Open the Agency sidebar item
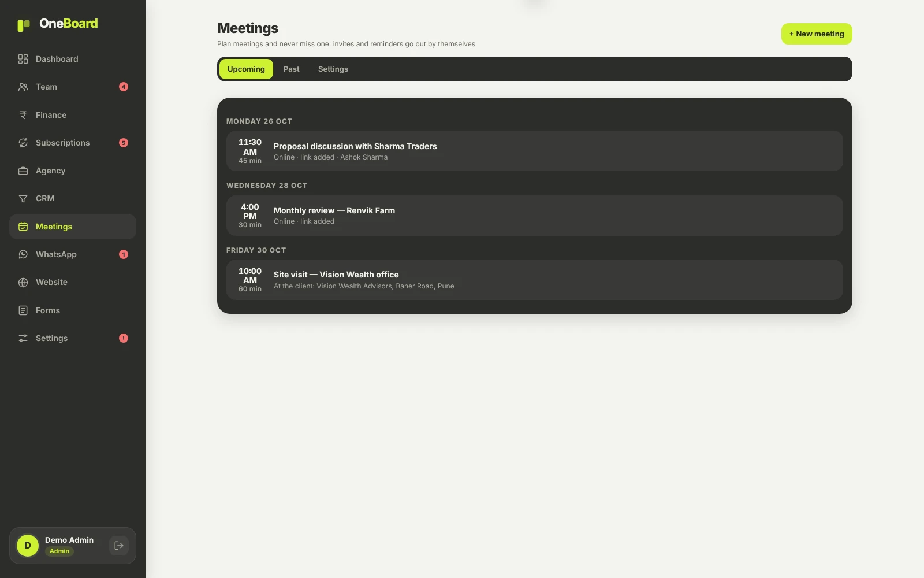The width and height of the screenshot is (924, 578). coord(73,171)
